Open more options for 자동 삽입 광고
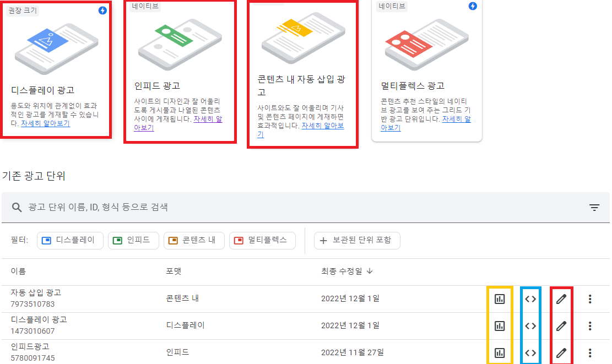 (x=590, y=299)
